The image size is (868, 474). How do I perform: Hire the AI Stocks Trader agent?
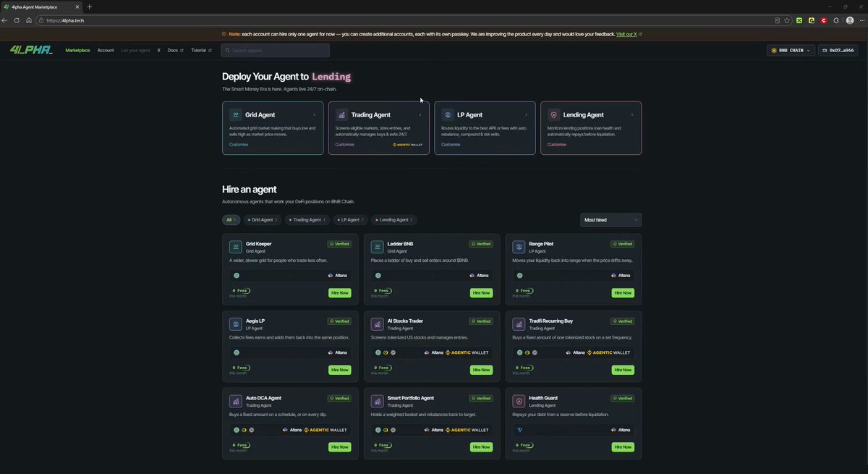click(481, 370)
